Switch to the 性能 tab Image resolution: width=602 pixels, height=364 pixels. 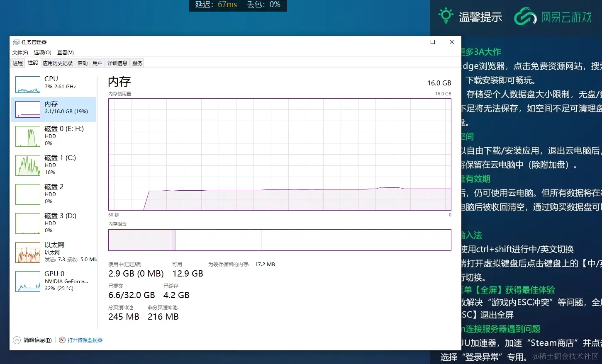[x=33, y=63]
